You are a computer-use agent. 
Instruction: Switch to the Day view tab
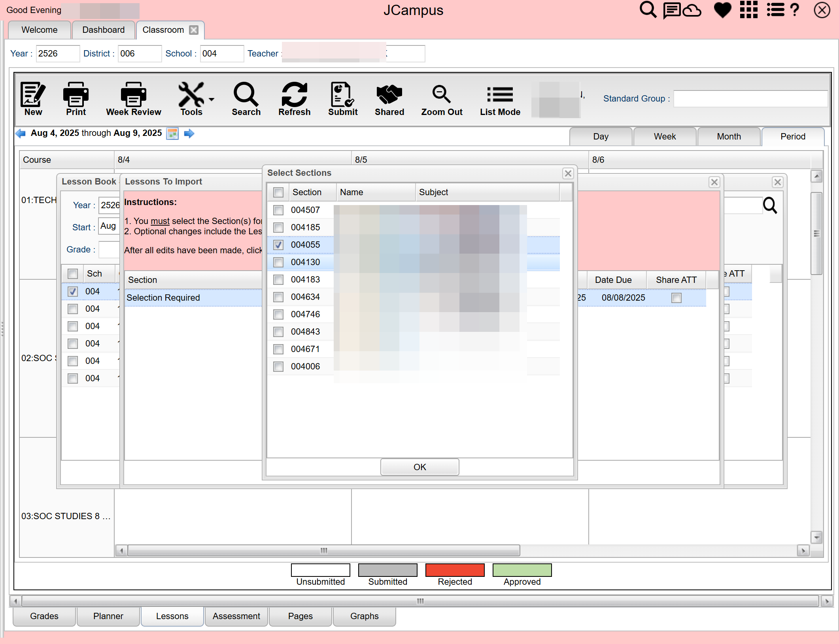pyautogui.click(x=601, y=137)
